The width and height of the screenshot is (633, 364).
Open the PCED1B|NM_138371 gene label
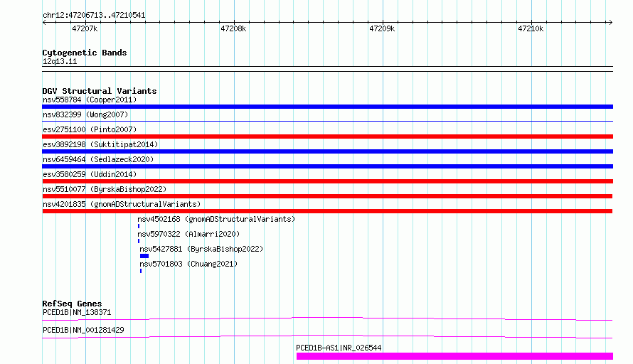[x=77, y=312]
